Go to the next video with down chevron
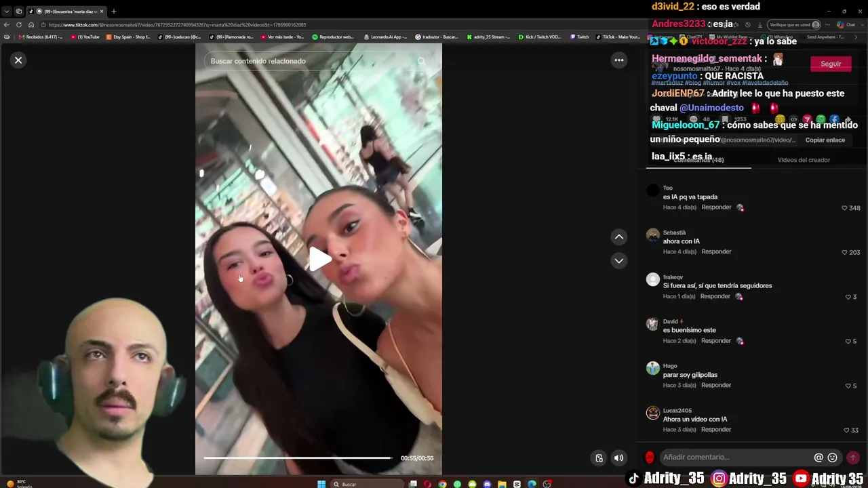Image resolution: width=868 pixels, height=488 pixels. coord(619,261)
